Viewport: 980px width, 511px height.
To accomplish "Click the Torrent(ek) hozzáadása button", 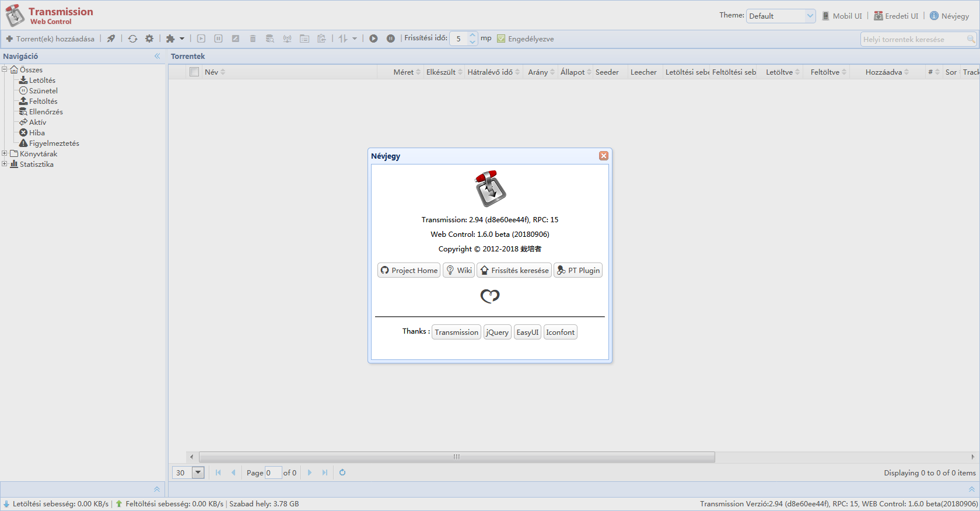I will [x=50, y=38].
